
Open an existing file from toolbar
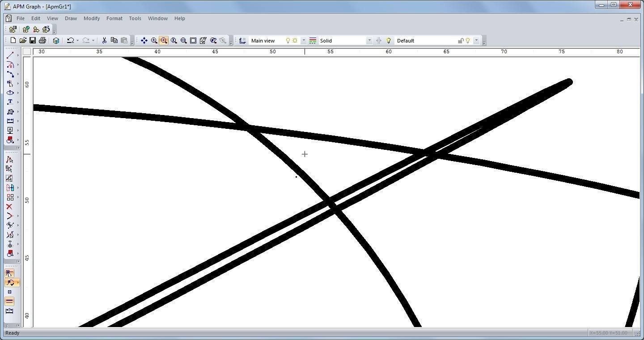click(x=23, y=40)
